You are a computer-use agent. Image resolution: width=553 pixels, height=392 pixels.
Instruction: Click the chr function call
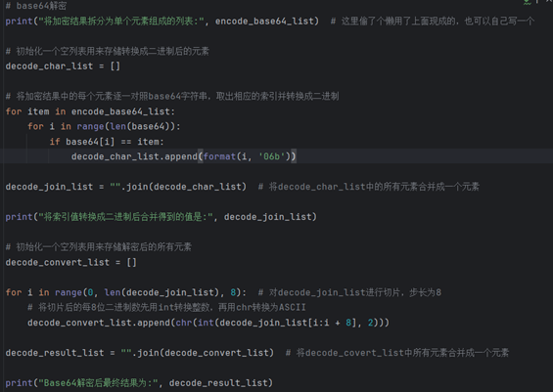(184, 323)
